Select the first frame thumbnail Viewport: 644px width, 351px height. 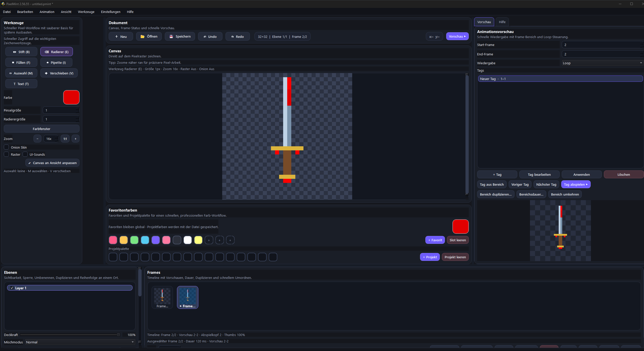click(162, 297)
